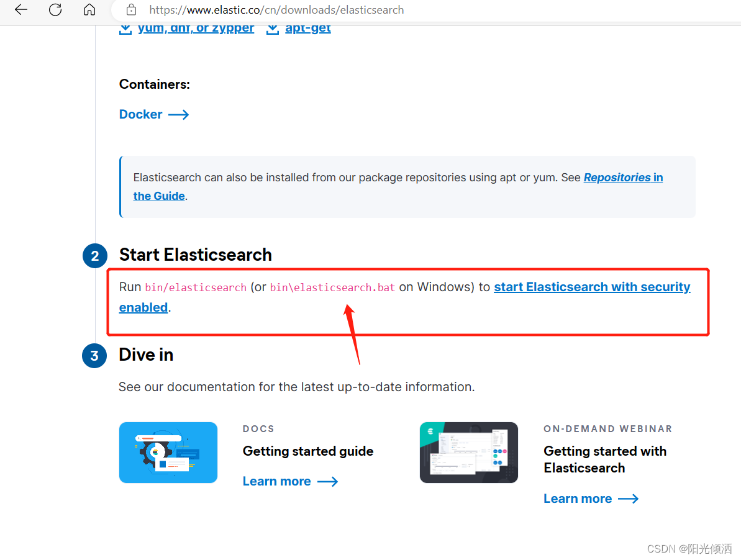Click the arrow beside Learn more under Docs
The height and width of the screenshot is (560, 741).
[x=329, y=481]
